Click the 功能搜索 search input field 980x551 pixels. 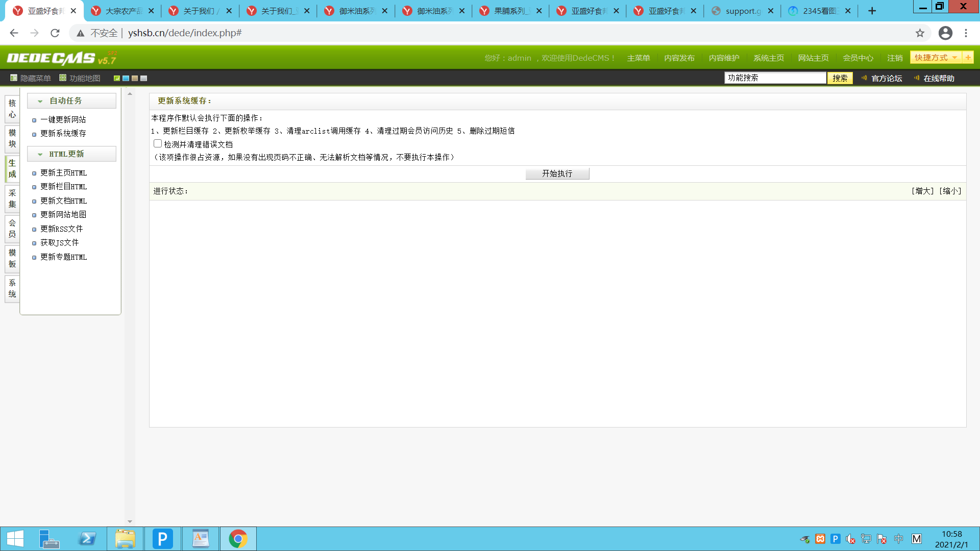[775, 78]
